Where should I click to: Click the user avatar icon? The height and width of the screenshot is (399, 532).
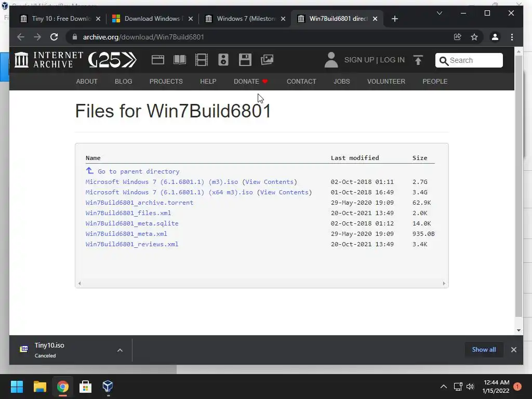pos(331,60)
